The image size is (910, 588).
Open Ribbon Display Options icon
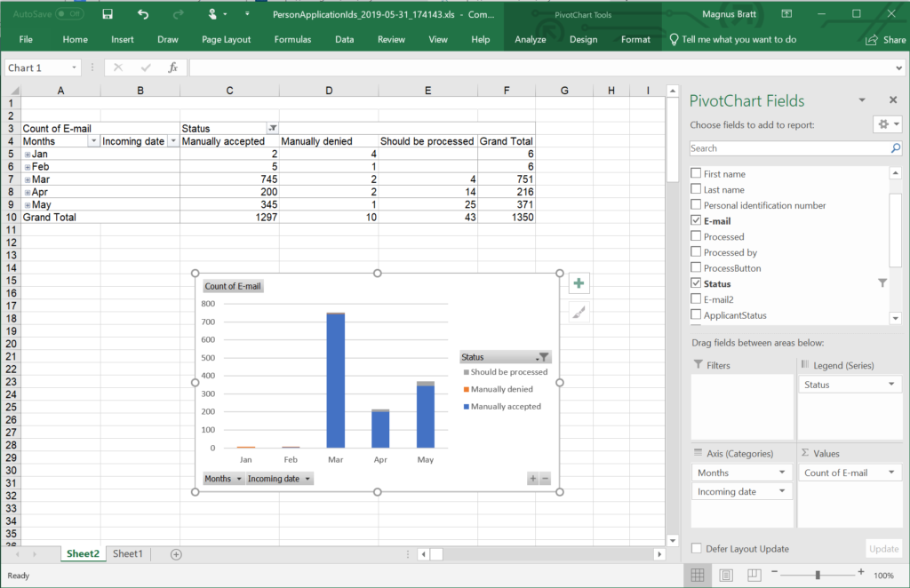tap(786, 14)
